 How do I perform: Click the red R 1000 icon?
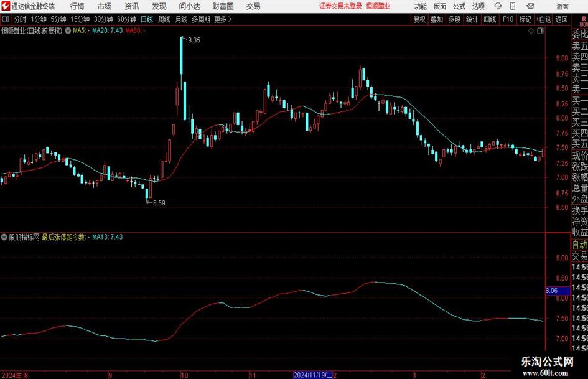click(x=584, y=21)
